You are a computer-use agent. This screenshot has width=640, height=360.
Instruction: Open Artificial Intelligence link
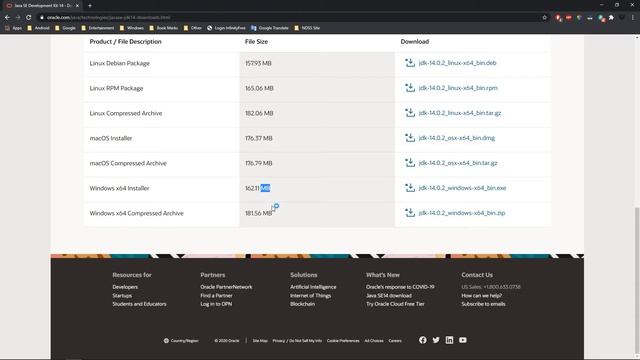pos(313,287)
